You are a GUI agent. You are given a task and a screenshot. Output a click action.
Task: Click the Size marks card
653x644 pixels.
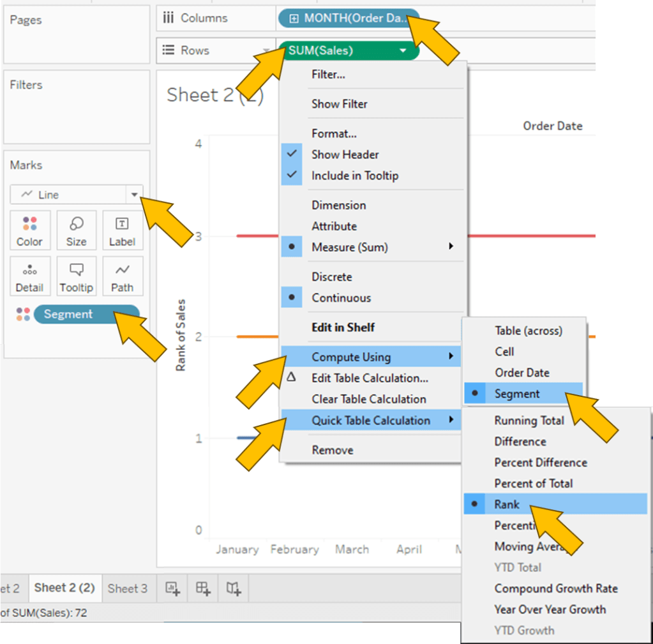[76, 230]
